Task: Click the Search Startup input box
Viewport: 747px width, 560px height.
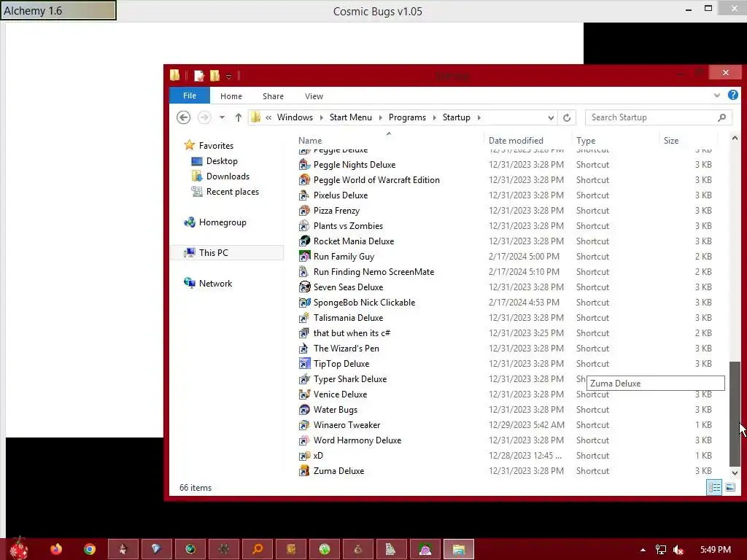Action: (651, 117)
